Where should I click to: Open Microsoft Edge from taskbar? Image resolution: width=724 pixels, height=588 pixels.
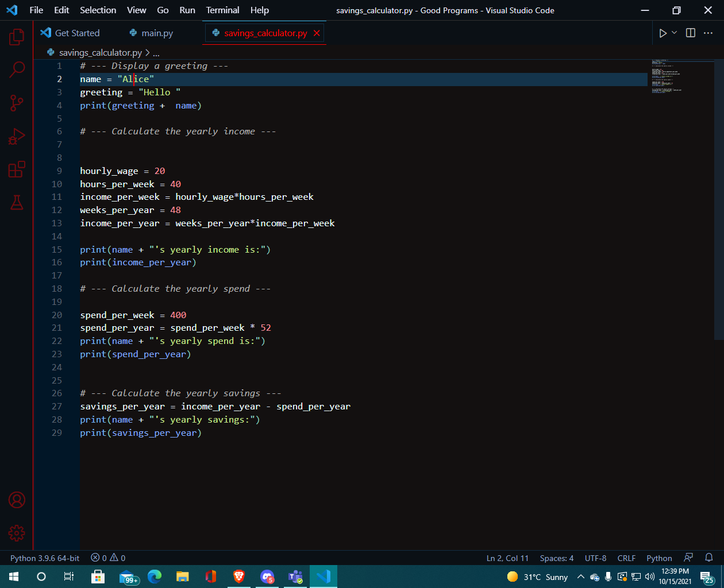pos(155,577)
